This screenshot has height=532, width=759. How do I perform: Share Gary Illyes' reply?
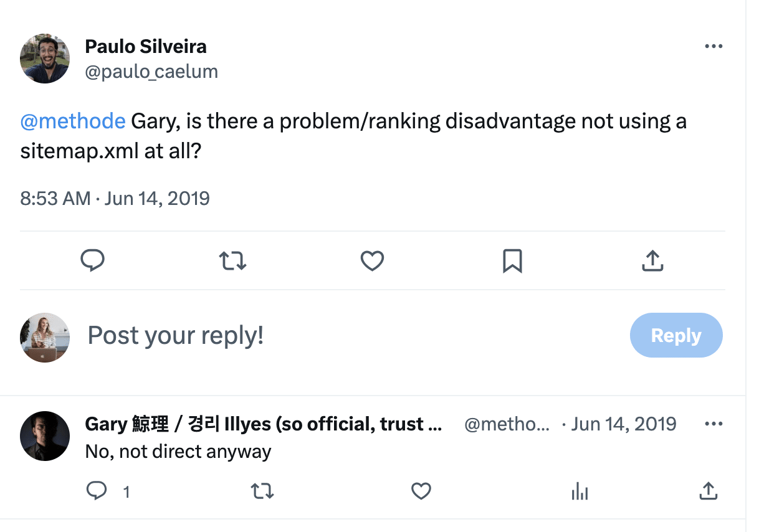(708, 492)
